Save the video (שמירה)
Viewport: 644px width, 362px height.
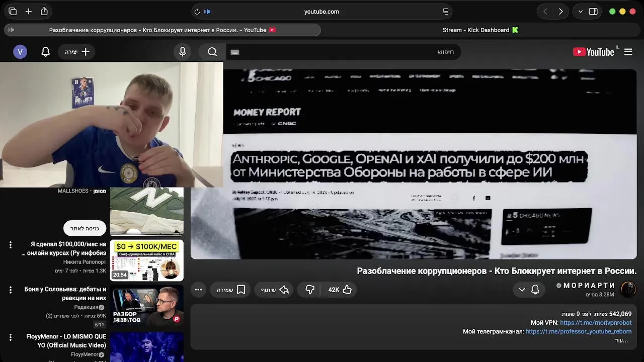point(230,290)
